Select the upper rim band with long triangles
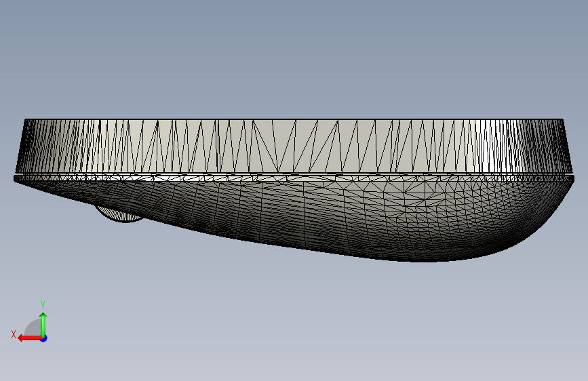 294,146
